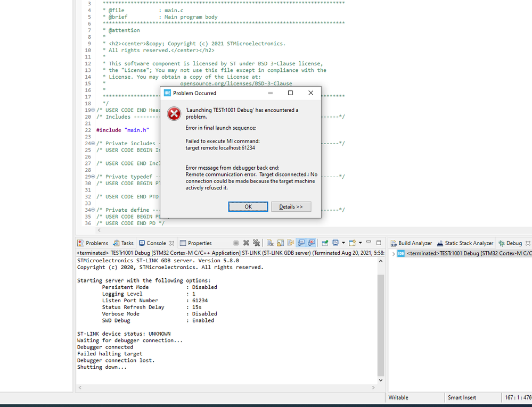Collapse the fold at editor line 34
Screen dimensions: 532x407
(93, 210)
